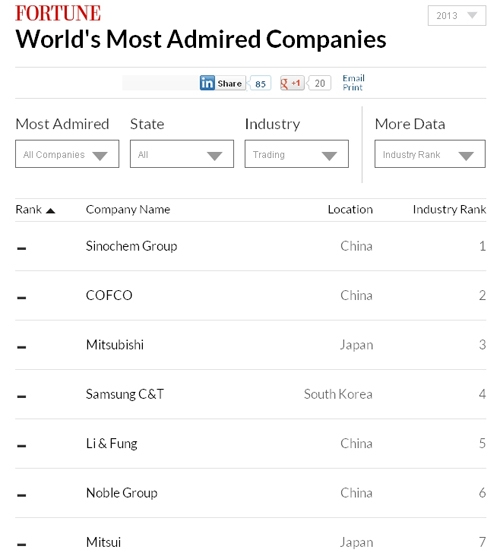500x559 pixels.
Task: Expand the Industry Rank data dropdown
Action: (430, 154)
